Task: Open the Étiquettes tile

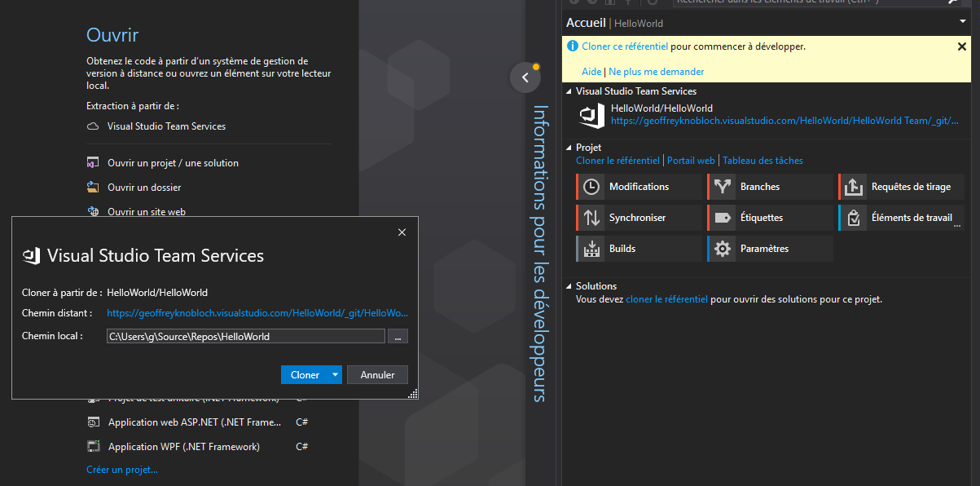Action: (770, 218)
